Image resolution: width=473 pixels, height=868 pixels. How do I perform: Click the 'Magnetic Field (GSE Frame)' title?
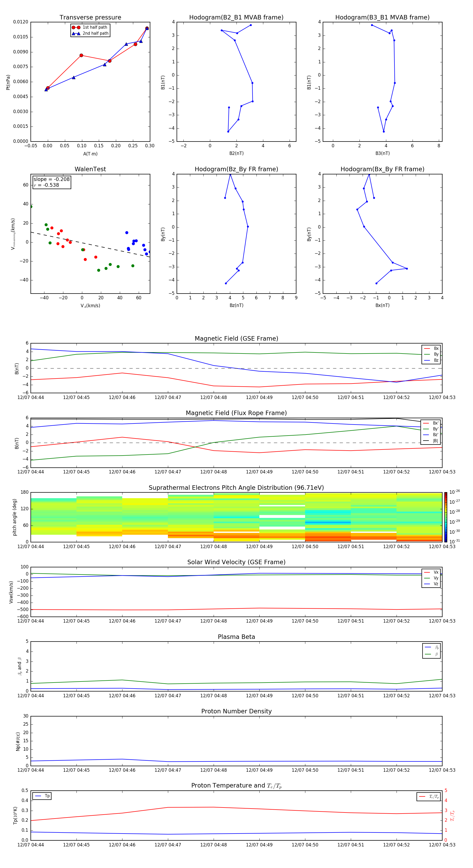click(236, 339)
